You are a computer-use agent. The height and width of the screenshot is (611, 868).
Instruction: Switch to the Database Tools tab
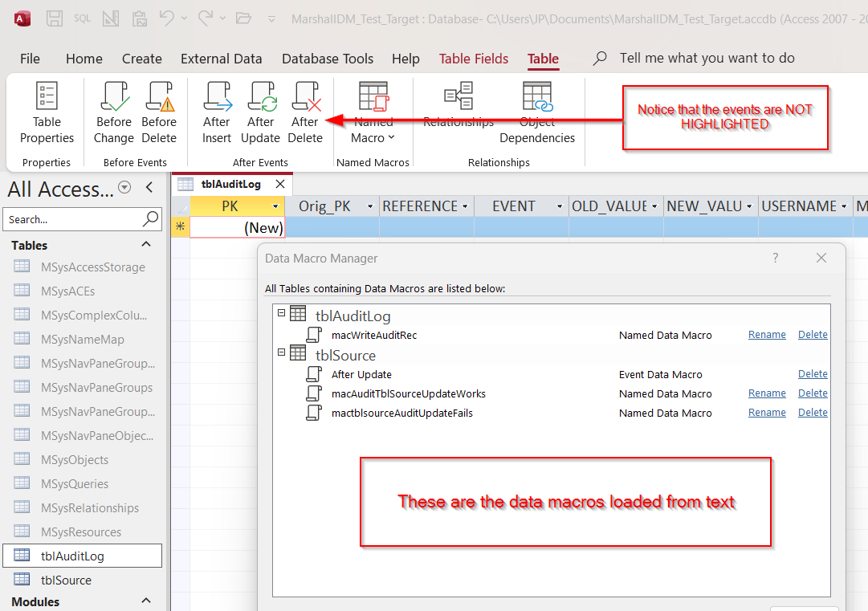click(328, 59)
